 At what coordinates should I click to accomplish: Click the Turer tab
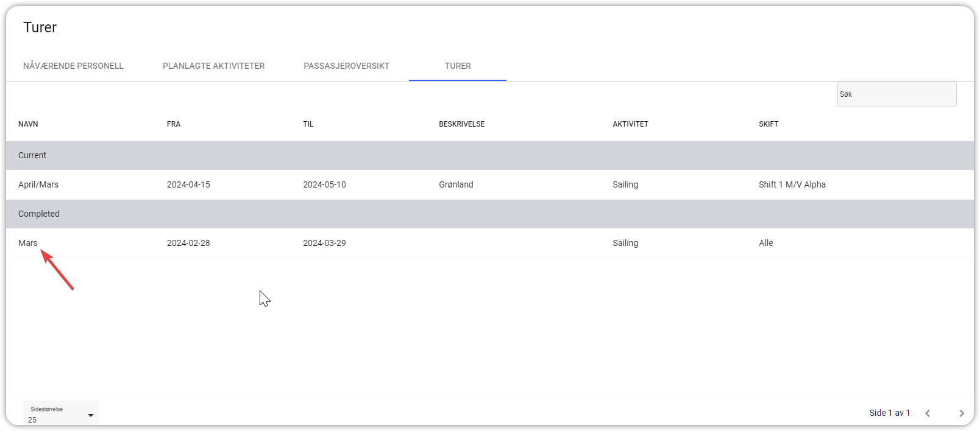pyautogui.click(x=458, y=66)
